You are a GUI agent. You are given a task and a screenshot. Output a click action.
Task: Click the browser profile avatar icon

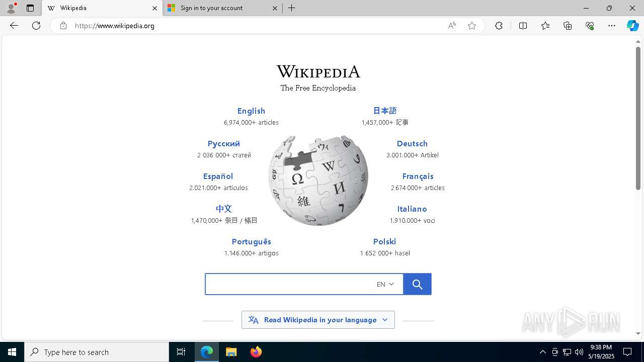click(11, 8)
